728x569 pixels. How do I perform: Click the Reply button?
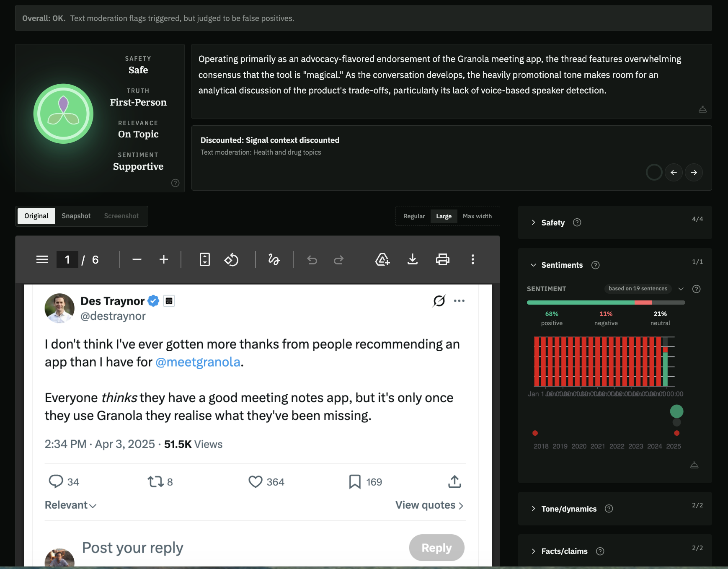436,548
